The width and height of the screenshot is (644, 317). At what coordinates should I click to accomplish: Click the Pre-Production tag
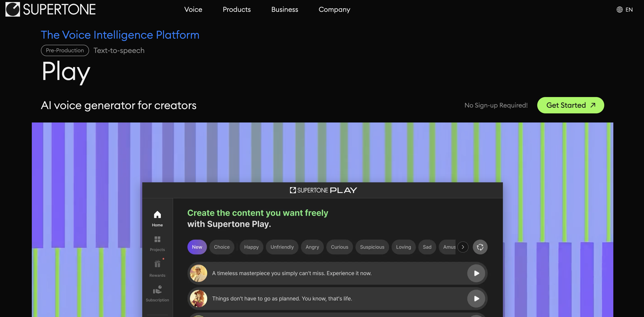point(65,50)
